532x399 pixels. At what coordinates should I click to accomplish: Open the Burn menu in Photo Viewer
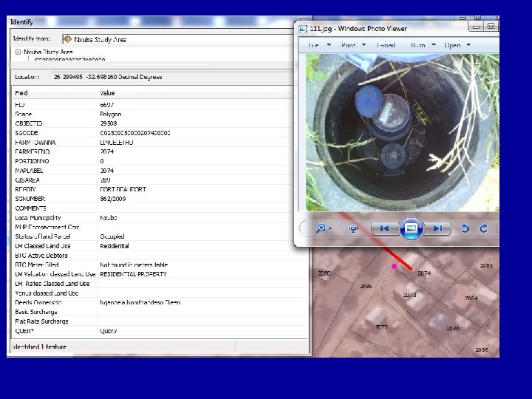click(418, 45)
